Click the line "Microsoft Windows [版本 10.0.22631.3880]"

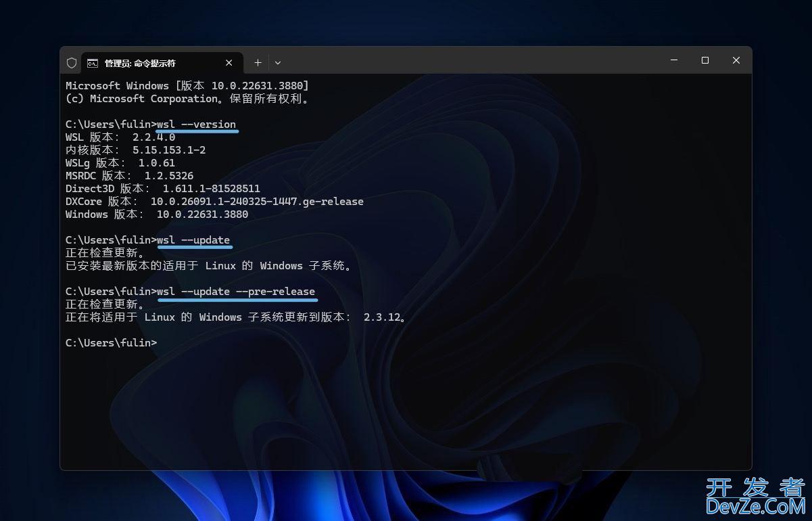[187, 86]
